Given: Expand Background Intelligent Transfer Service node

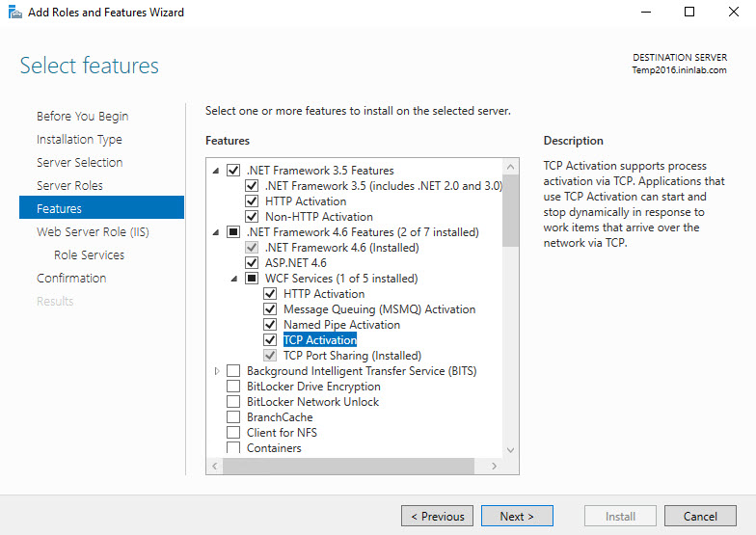Looking at the screenshot, I should (216, 371).
